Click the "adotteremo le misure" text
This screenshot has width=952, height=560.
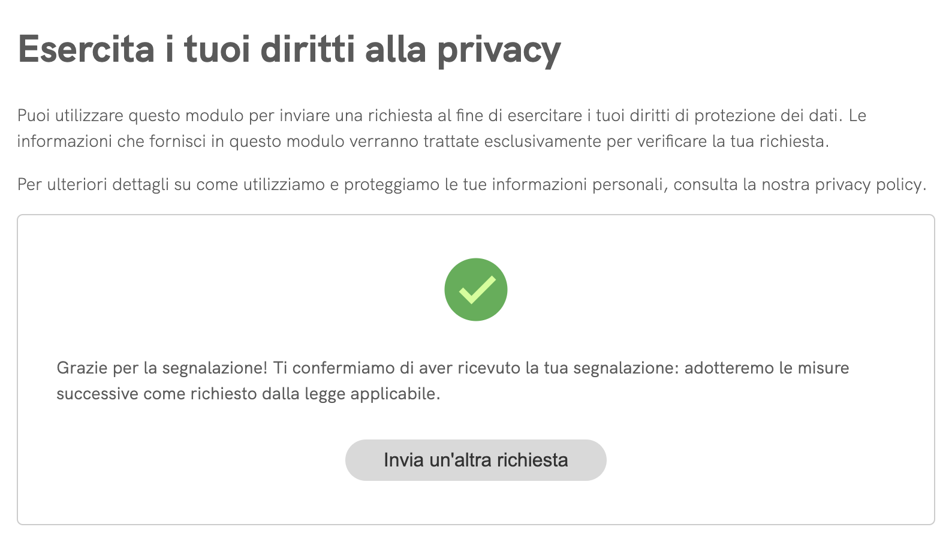tap(766, 368)
